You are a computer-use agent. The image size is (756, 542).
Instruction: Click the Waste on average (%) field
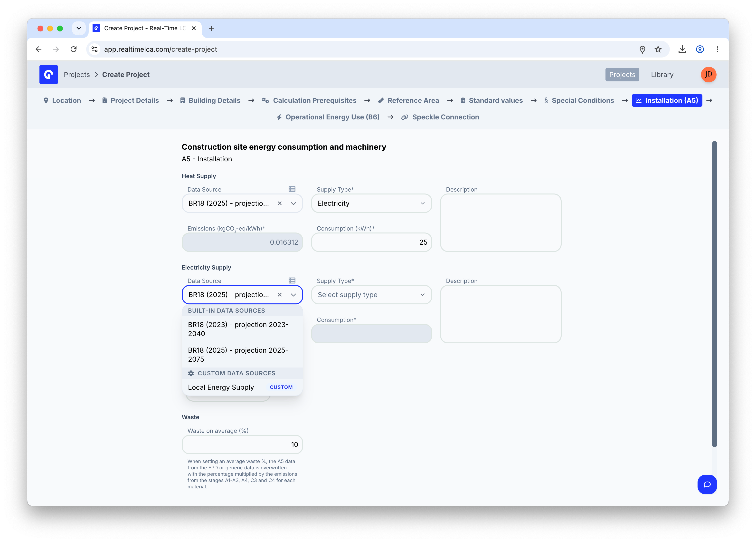tap(242, 444)
